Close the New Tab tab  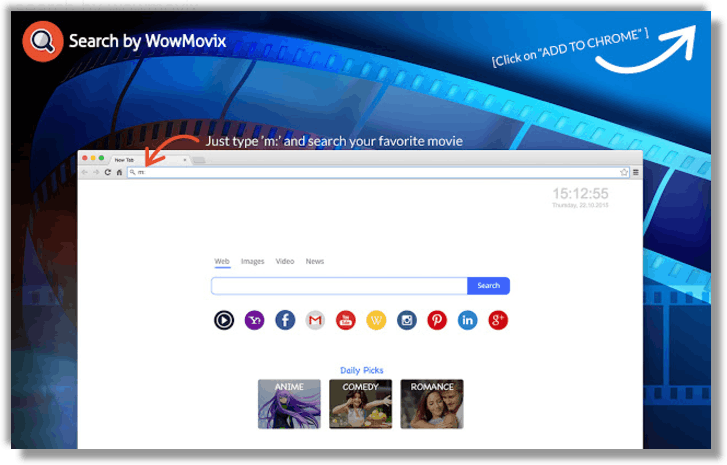(x=185, y=160)
